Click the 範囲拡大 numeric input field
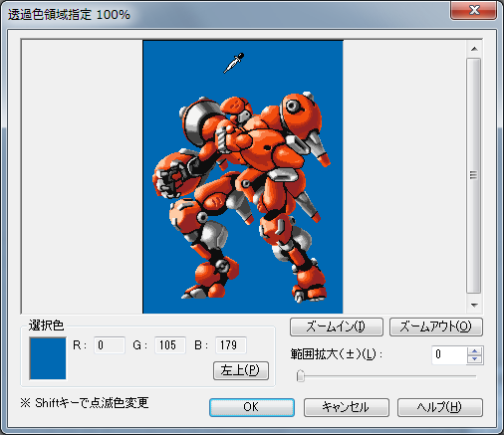This screenshot has width=504, height=435. [x=449, y=355]
